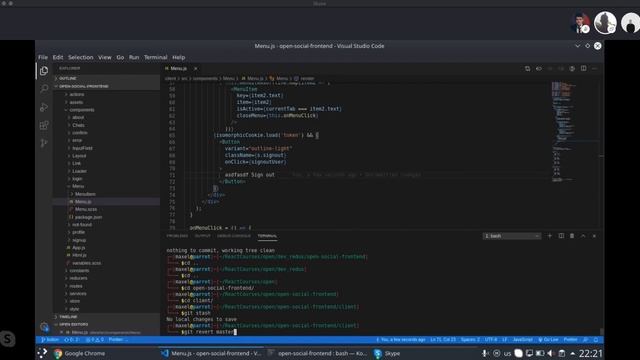Switch to the DEBUG CONSOLE panel tab

point(234,236)
